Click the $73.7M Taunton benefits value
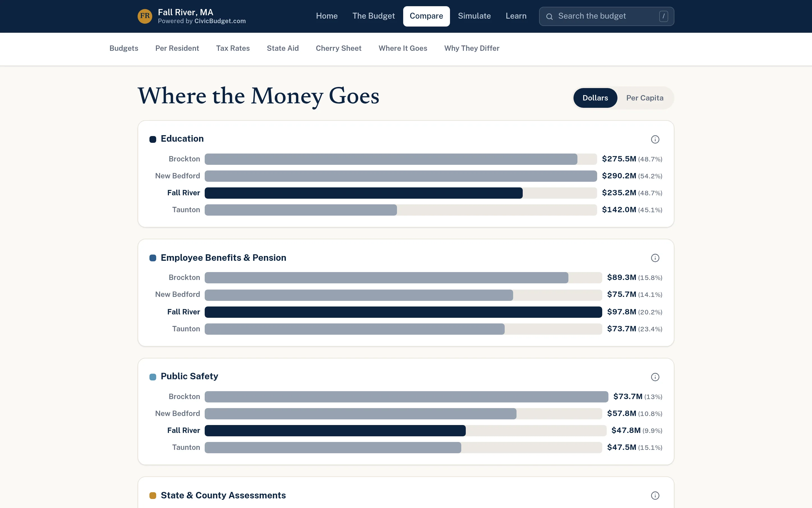Image resolution: width=812 pixels, height=508 pixels. tap(621, 329)
